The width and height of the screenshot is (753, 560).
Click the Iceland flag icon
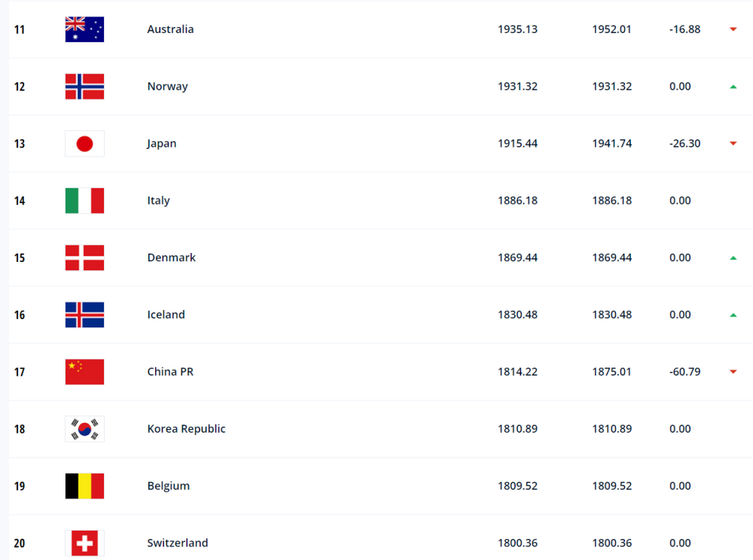(84, 315)
